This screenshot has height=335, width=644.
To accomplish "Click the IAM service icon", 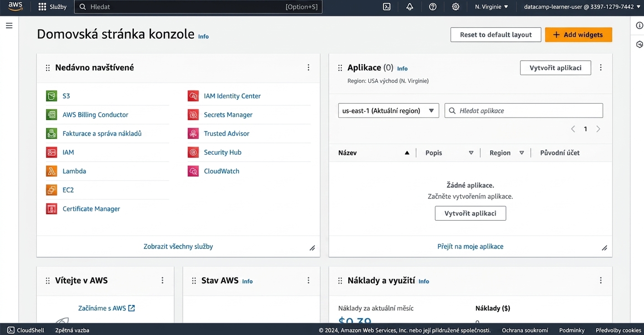I will (x=51, y=152).
